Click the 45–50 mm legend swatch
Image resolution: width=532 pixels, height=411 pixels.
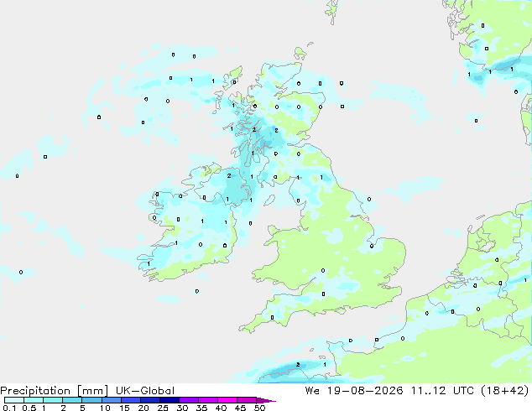tap(247, 400)
